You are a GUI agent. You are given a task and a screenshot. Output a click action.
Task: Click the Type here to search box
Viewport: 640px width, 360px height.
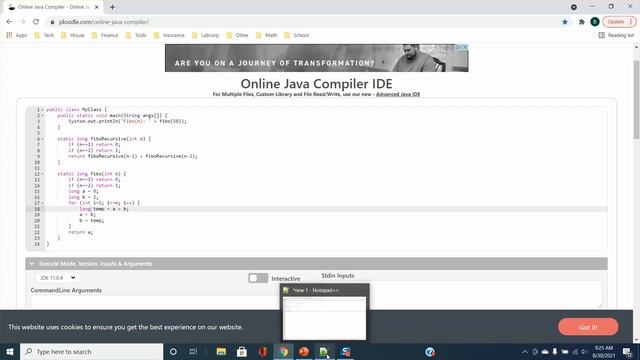pos(91,351)
